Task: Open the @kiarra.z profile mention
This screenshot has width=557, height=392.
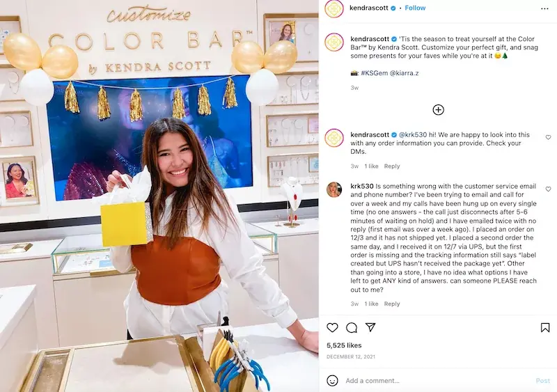Action: 404,73
